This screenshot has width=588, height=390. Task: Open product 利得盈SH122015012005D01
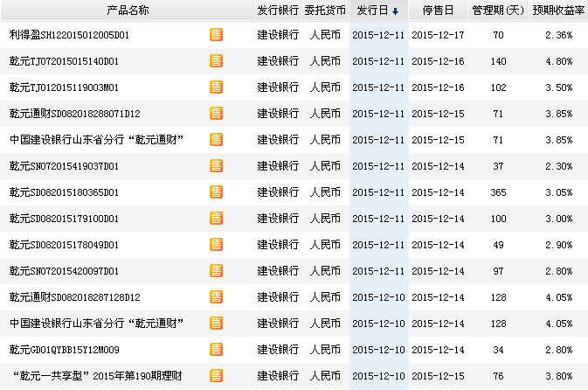pyautogui.click(x=69, y=35)
